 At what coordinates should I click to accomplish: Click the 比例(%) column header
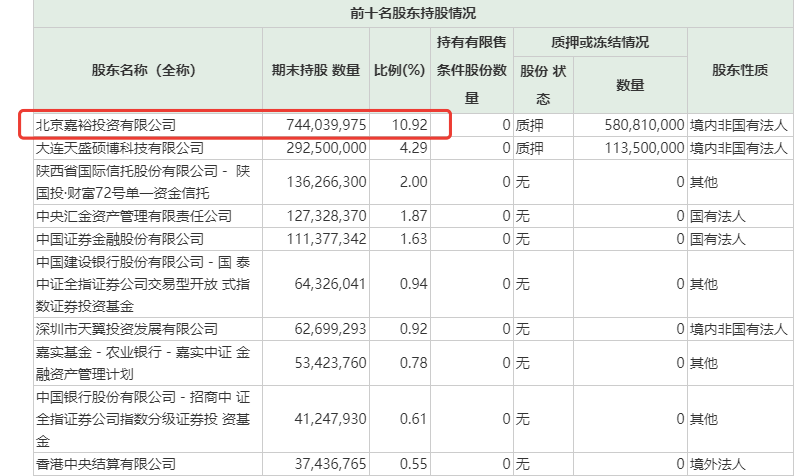coord(399,70)
